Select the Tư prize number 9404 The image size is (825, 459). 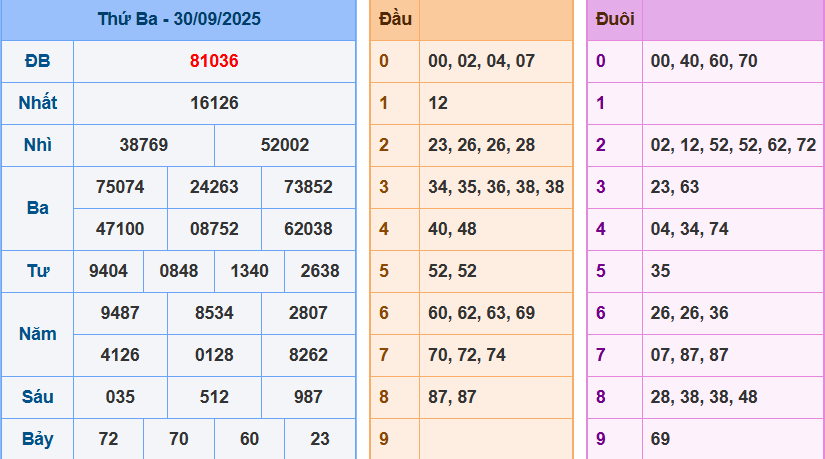(108, 271)
